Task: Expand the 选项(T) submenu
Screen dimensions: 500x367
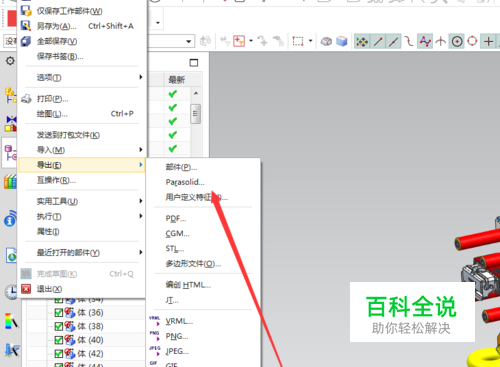Action: click(x=82, y=77)
